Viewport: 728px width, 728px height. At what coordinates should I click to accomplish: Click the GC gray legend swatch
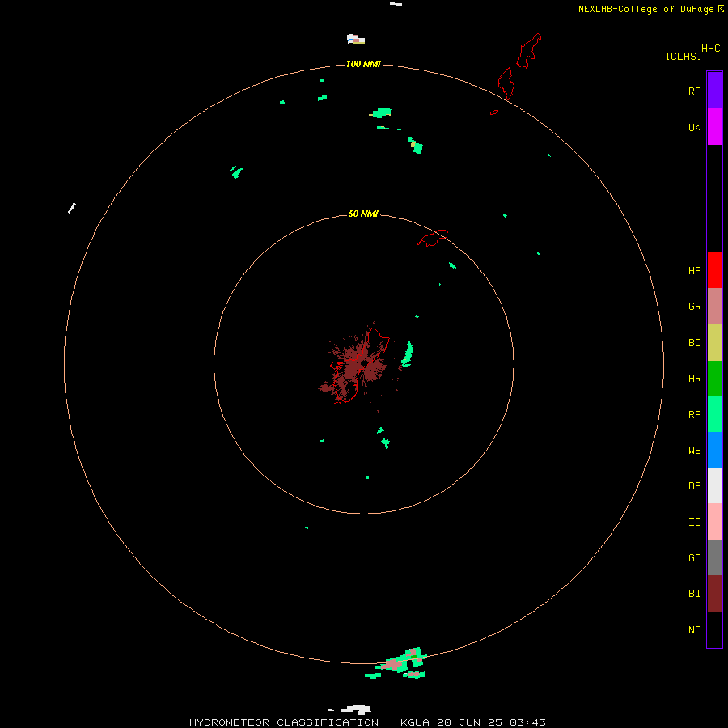[714, 557]
